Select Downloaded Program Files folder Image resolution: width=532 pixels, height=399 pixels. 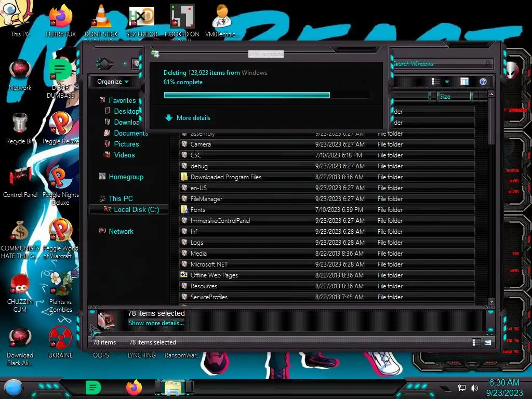327,177
